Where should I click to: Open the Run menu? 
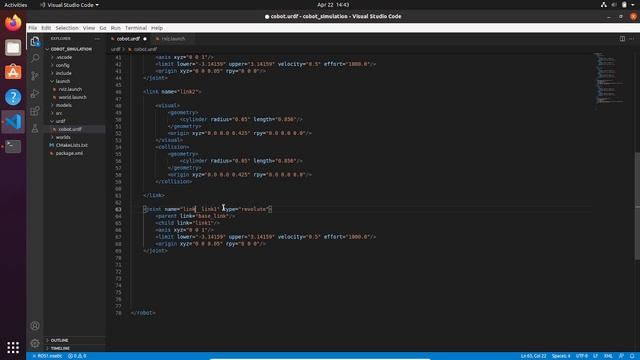point(116,28)
